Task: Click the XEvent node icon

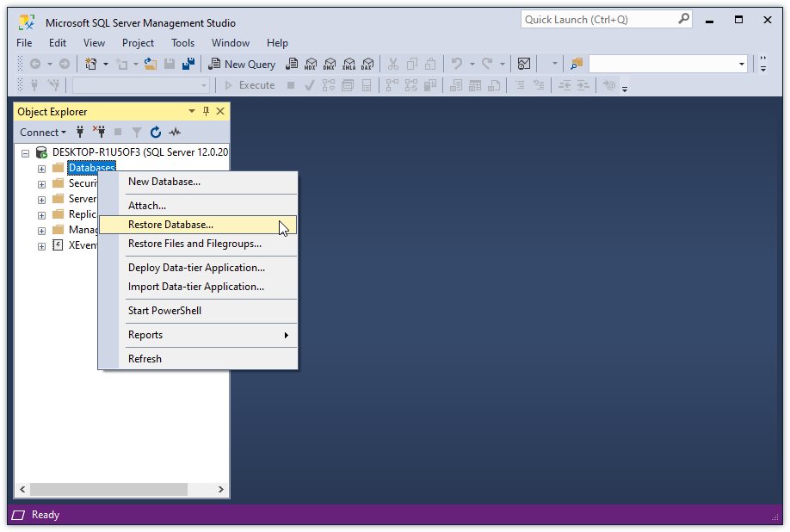Action: 58,245
